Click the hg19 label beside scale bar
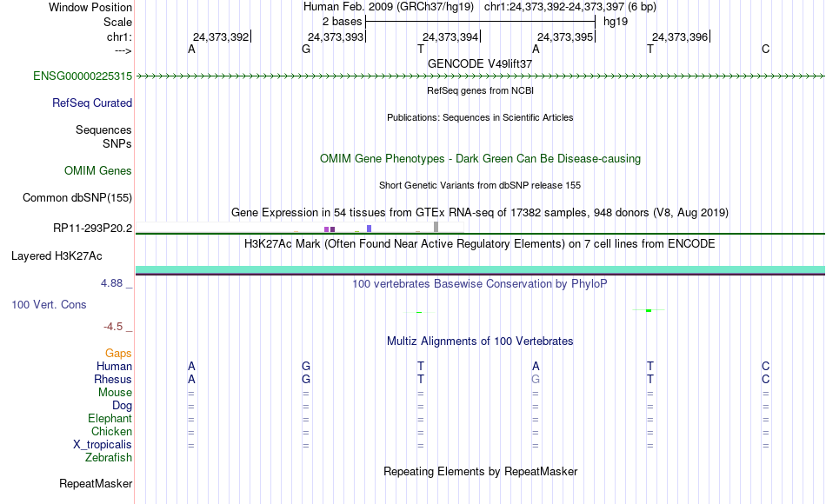Screen dimensions: 826x504 [x=616, y=22]
